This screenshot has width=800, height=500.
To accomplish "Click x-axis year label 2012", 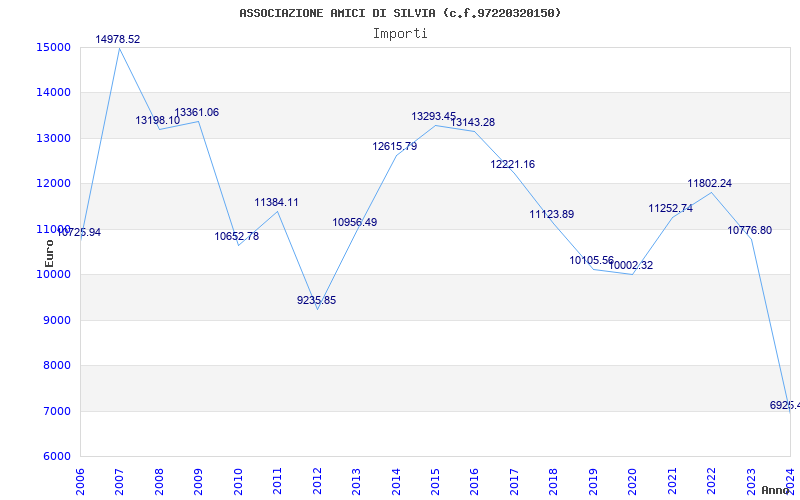I will pos(317,482).
